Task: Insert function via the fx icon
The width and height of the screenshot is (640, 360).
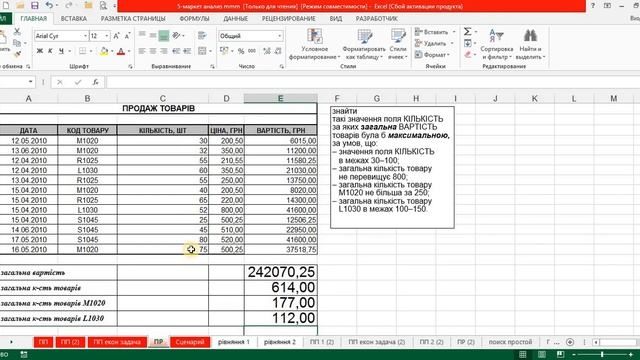Action: tap(95, 82)
